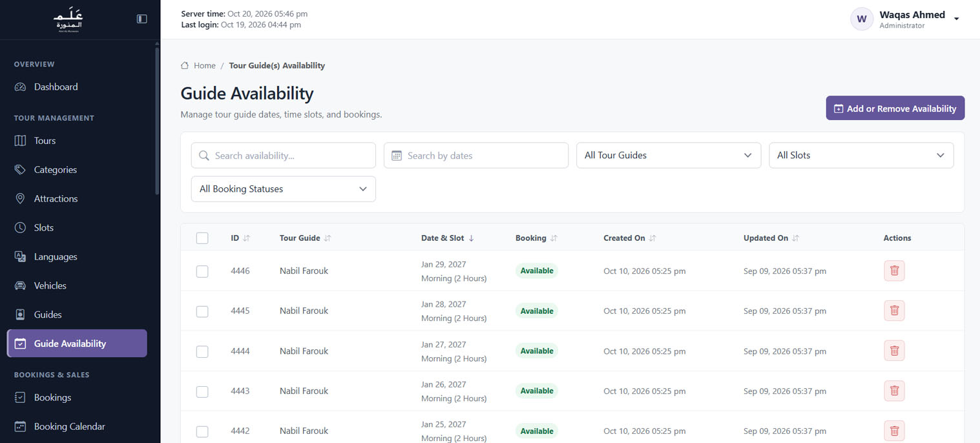Click the sidebar vertical scrollbar
The height and width of the screenshot is (443, 980).
[157, 120]
